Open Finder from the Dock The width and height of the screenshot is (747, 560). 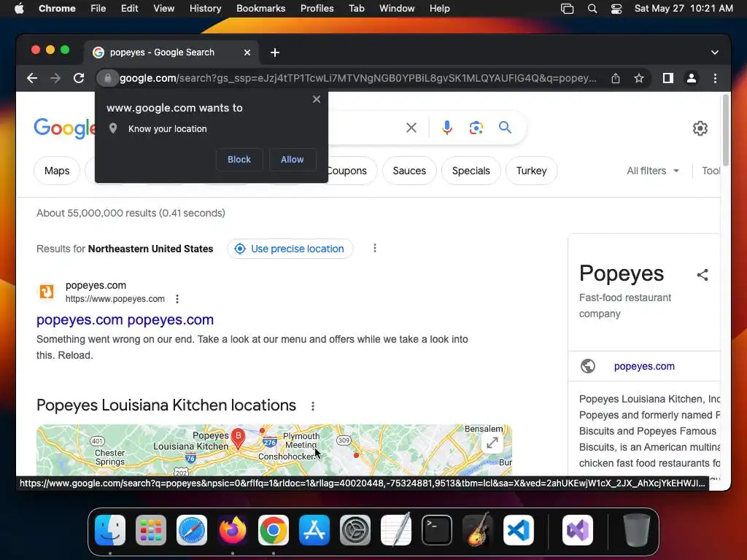pos(110,530)
